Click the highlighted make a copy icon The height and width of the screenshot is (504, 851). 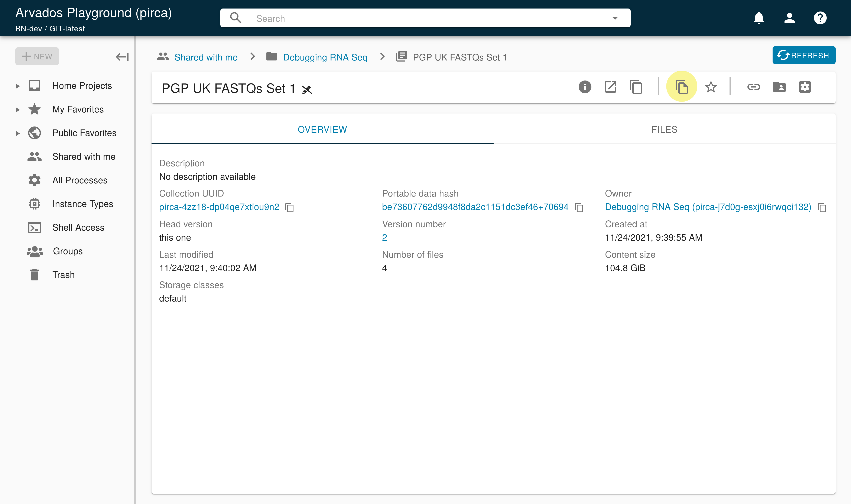[x=681, y=87]
